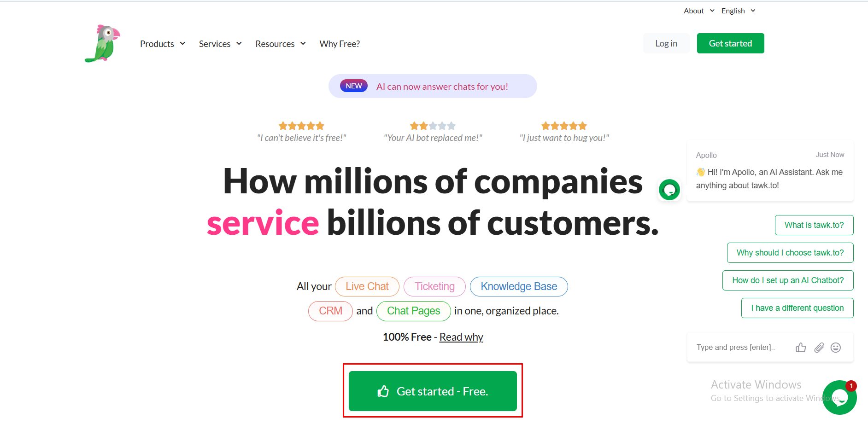Expand the Services dropdown menu
Image resolution: width=868 pixels, height=424 pixels.
(220, 44)
